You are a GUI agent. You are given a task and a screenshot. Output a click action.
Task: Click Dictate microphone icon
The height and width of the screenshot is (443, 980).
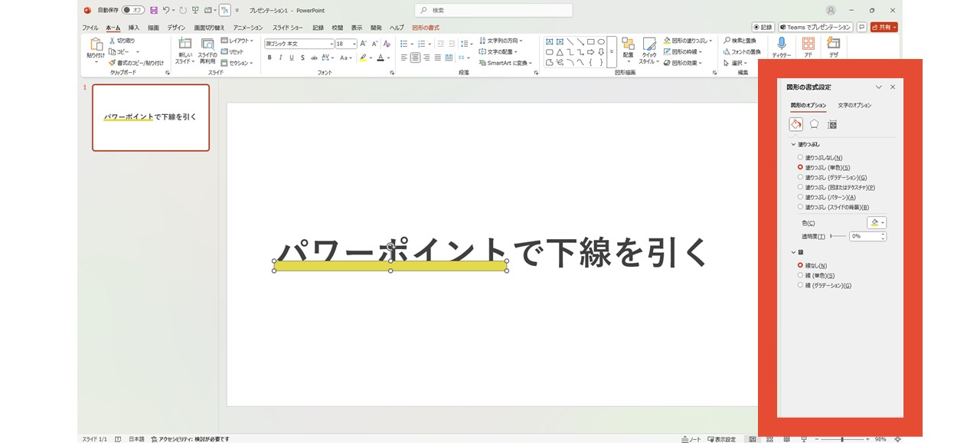coord(782,43)
